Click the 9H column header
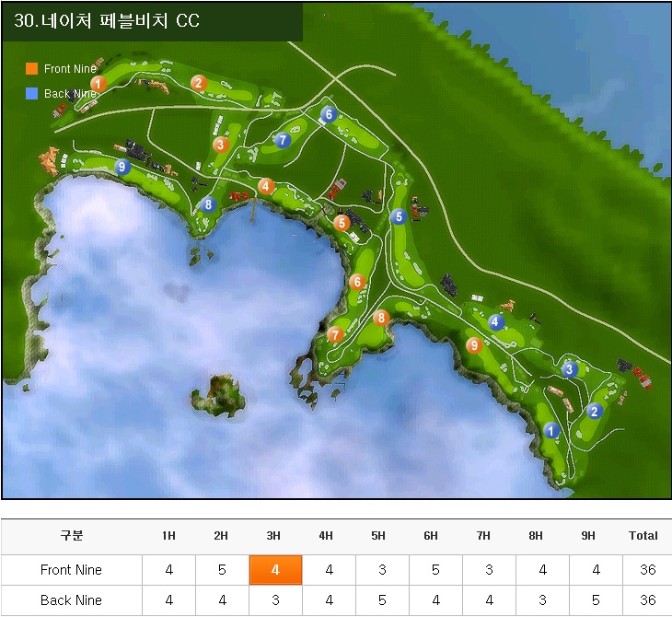This screenshot has width=672, height=617. pyautogui.click(x=589, y=536)
